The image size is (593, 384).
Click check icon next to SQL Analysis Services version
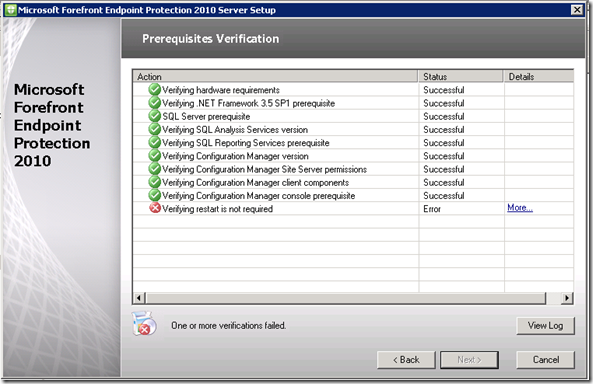tap(154, 129)
